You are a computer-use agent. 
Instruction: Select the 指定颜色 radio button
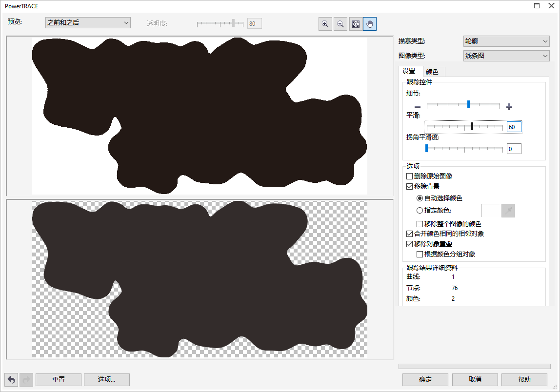[x=420, y=211]
